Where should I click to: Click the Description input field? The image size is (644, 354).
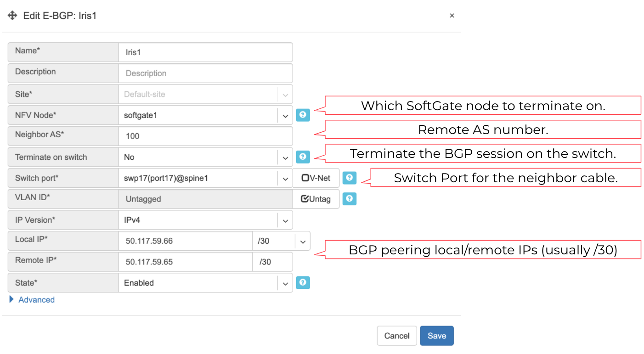tap(205, 73)
